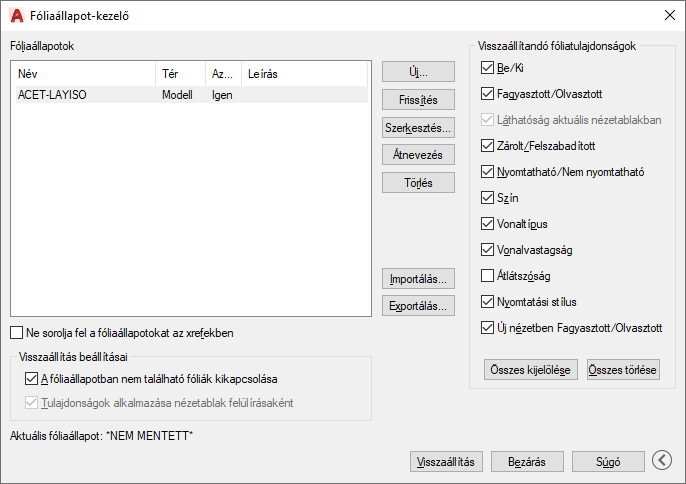Toggle Nyomtatási stílus checkbox
This screenshot has width=686, height=484.
click(x=487, y=302)
